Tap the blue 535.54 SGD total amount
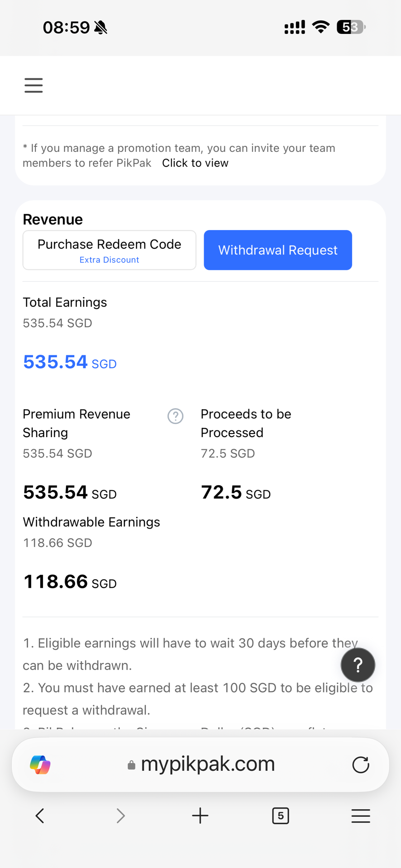This screenshot has height=868, width=401. click(x=70, y=362)
